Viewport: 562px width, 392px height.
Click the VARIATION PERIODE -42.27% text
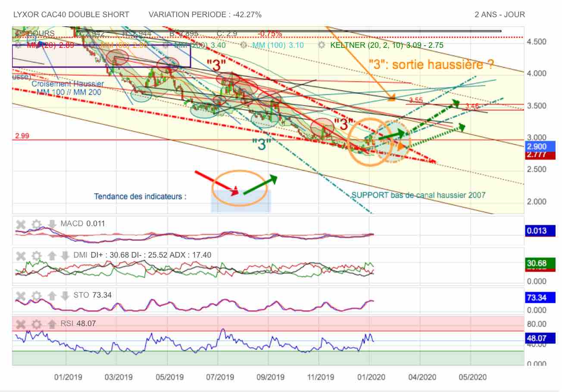point(205,15)
